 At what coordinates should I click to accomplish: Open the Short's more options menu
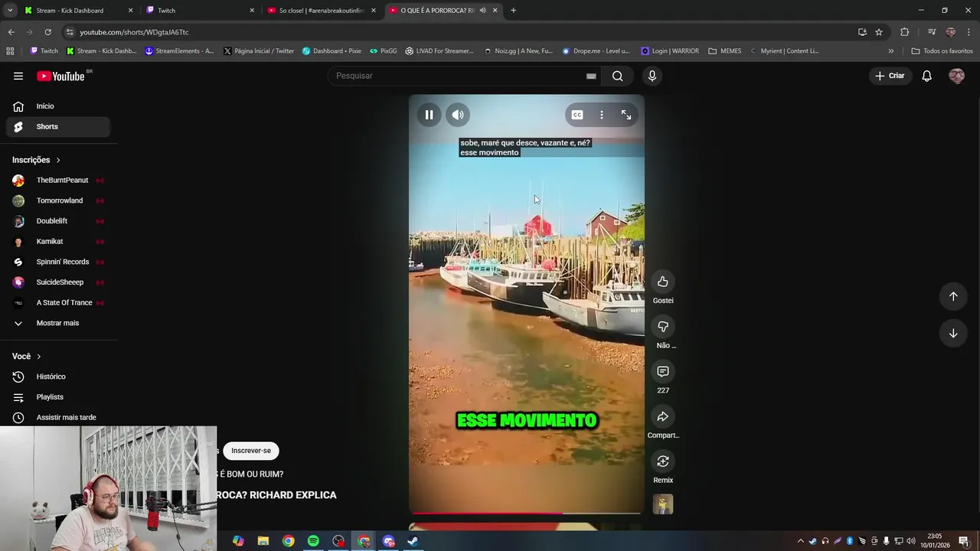coord(602,115)
